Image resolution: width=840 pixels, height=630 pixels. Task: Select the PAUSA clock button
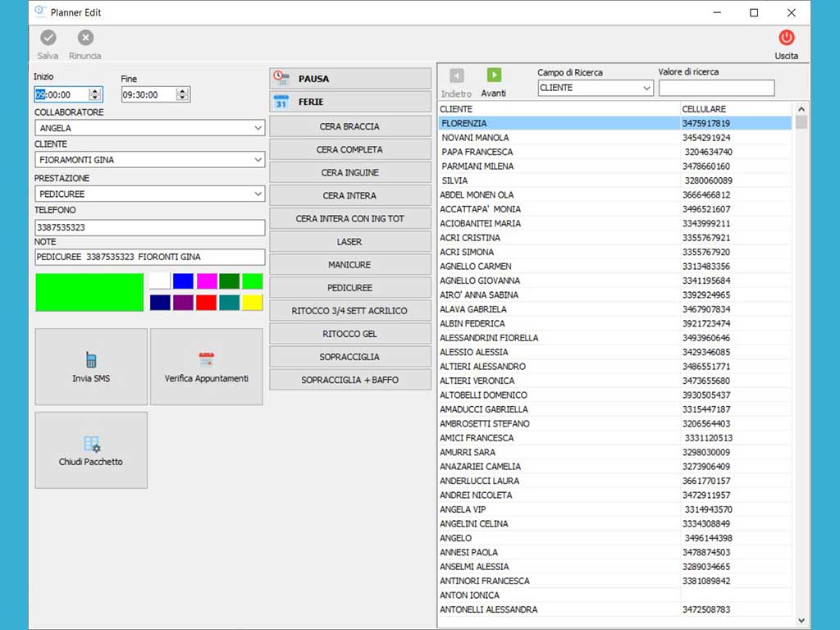click(350, 79)
